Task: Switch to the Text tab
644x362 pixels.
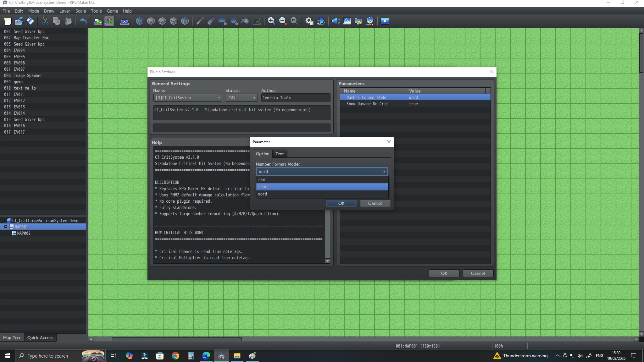Action: click(x=280, y=154)
